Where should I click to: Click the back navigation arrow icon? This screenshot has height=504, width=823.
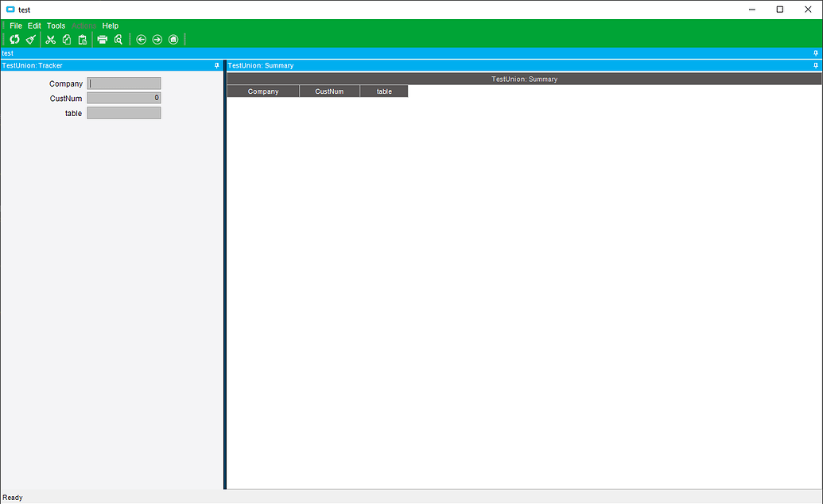pos(141,39)
